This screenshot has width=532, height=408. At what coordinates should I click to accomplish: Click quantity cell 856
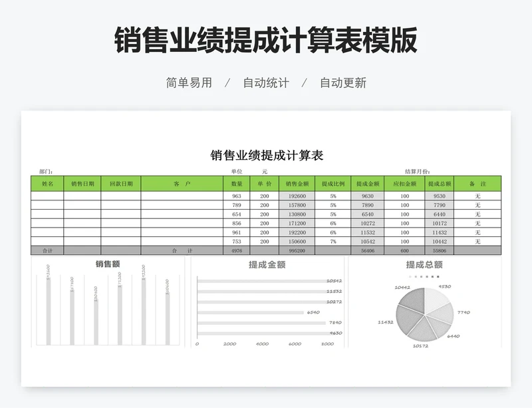tap(237, 223)
